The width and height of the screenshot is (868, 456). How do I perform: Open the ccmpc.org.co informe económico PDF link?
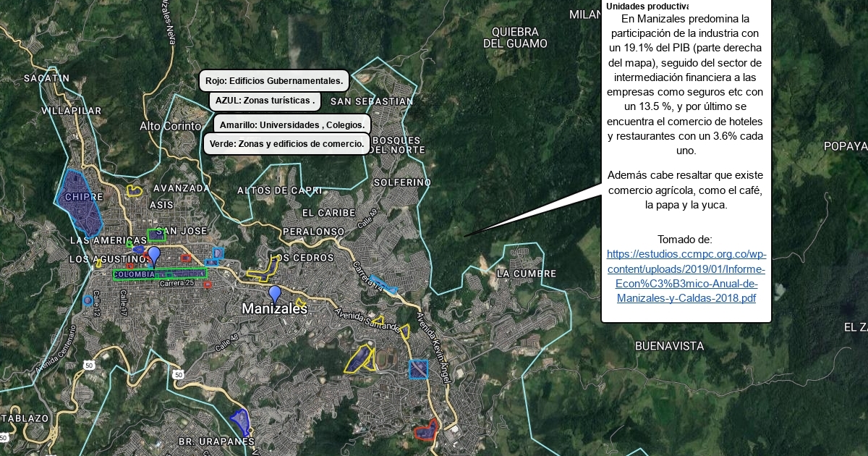pyautogui.click(x=686, y=276)
